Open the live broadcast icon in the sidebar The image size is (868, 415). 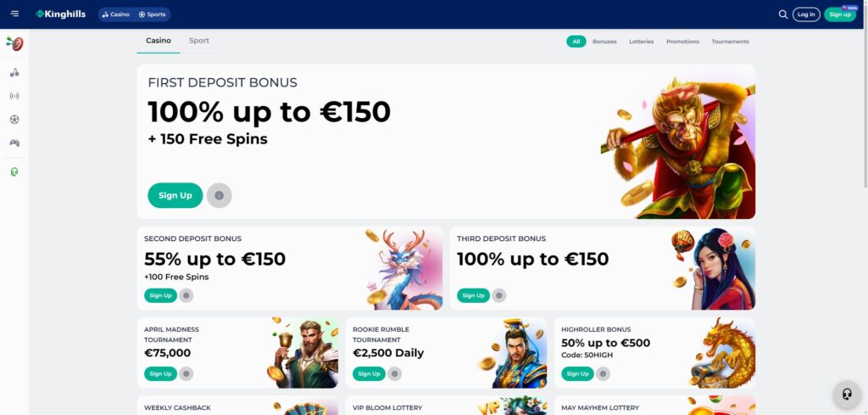14,96
